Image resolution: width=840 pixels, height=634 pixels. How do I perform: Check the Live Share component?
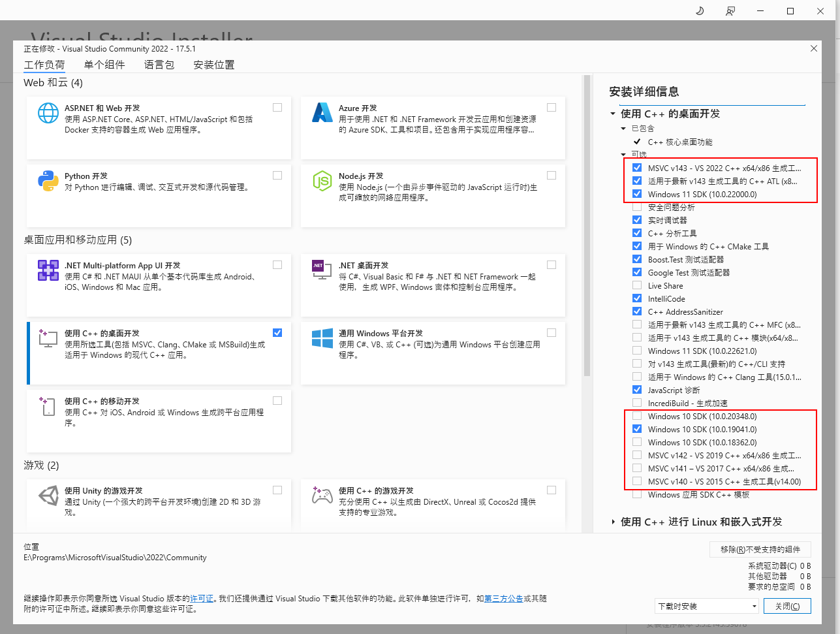pos(637,285)
